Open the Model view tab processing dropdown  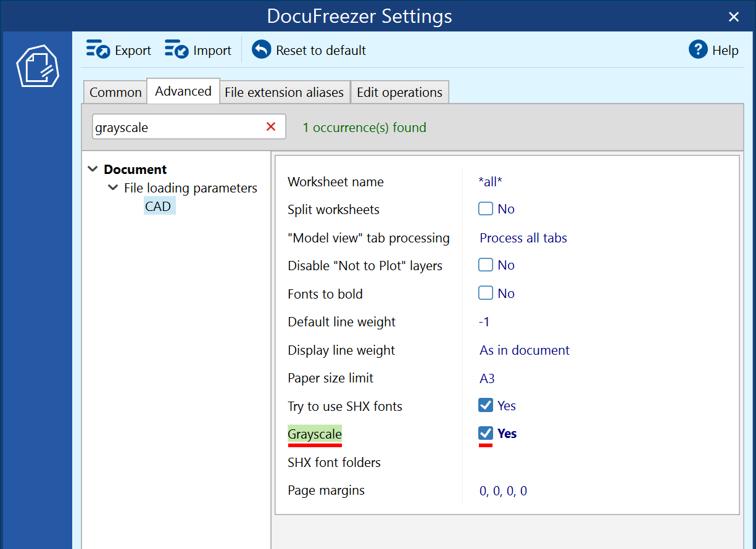(x=523, y=237)
